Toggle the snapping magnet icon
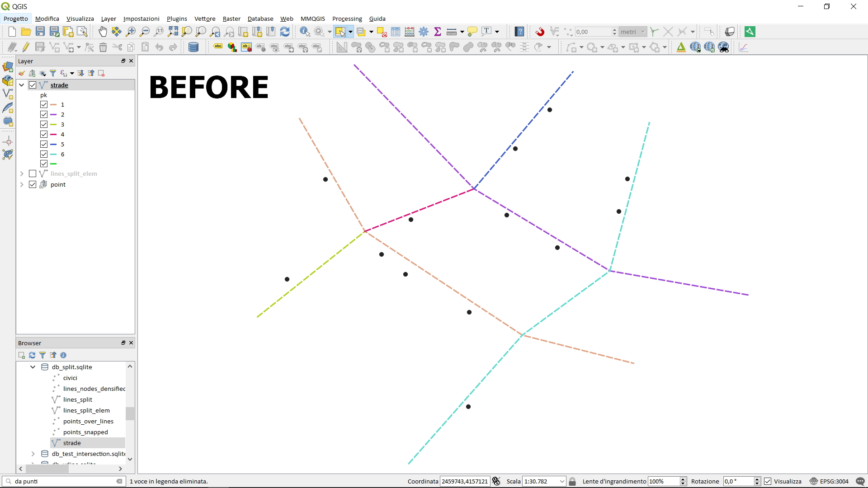 pyautogui.click(x=540, y=32)
